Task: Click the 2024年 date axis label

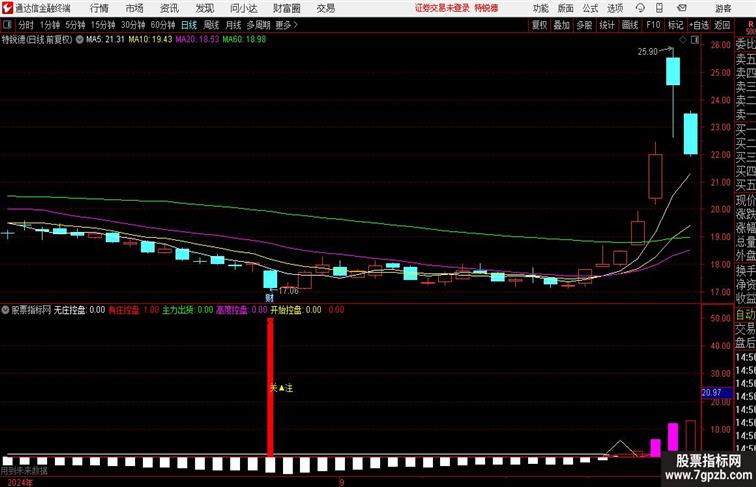Action: [20, 482]
